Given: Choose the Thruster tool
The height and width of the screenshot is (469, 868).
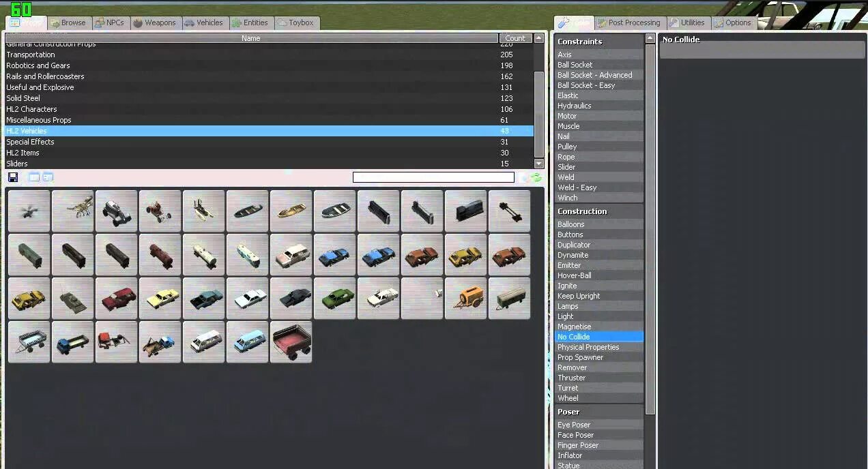Looking at the screenshot, I should point(599,378).
